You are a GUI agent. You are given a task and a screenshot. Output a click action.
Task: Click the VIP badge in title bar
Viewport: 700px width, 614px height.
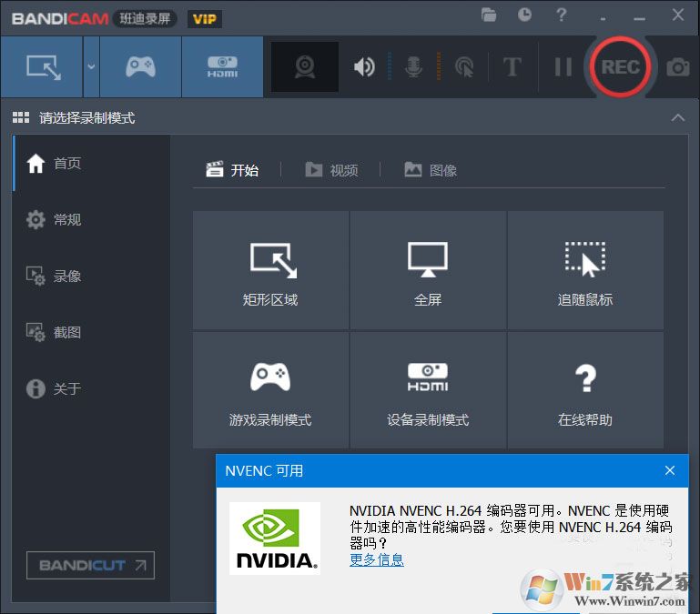tap(205, 19)
